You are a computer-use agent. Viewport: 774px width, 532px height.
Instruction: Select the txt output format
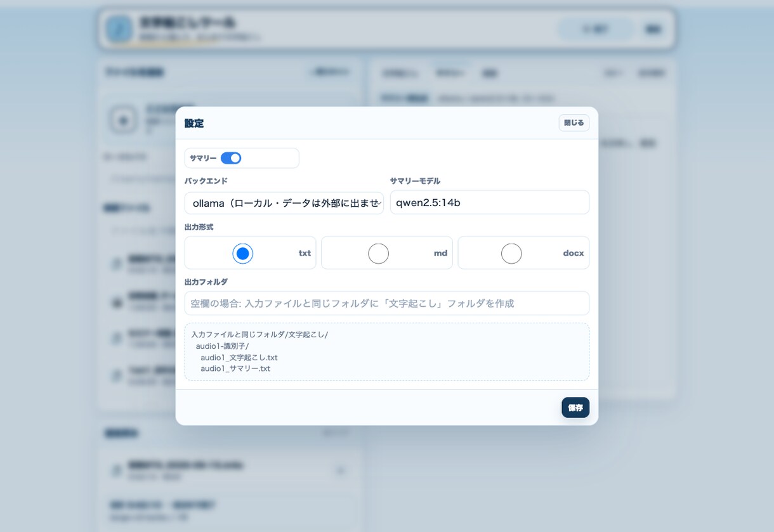[x=243, y=254]
